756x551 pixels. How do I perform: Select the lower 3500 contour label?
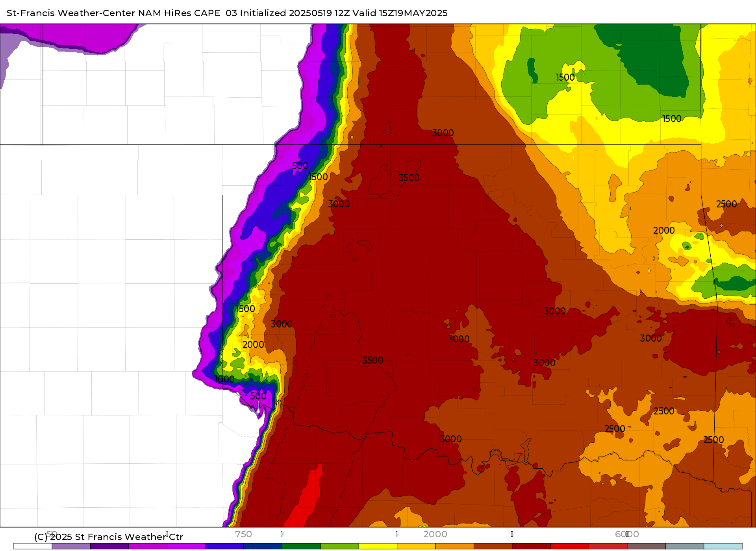click(x=373, y=360)
